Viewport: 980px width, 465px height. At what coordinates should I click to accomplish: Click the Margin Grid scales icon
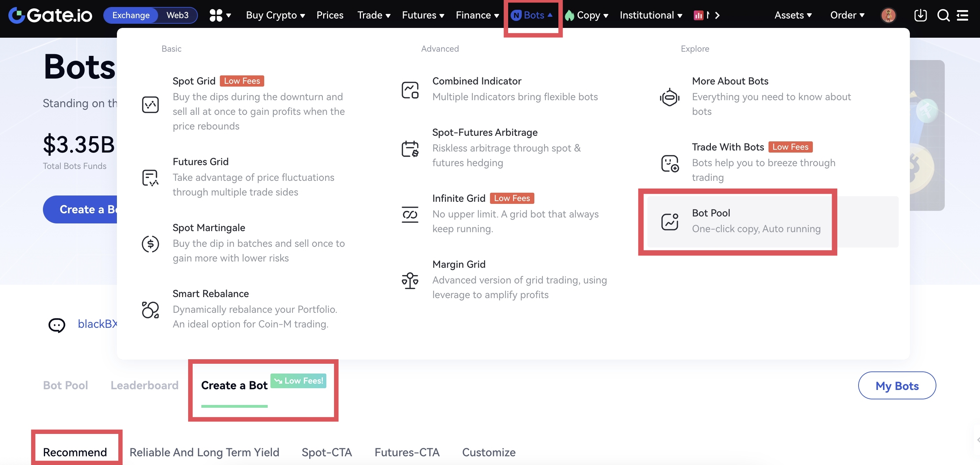tap(410, 280)
